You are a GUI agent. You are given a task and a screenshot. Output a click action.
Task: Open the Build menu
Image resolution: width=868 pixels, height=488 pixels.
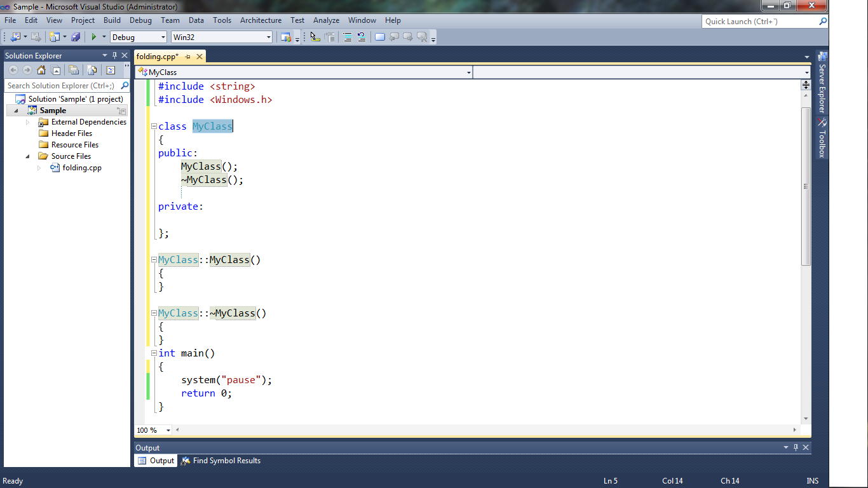click(112, 20)
